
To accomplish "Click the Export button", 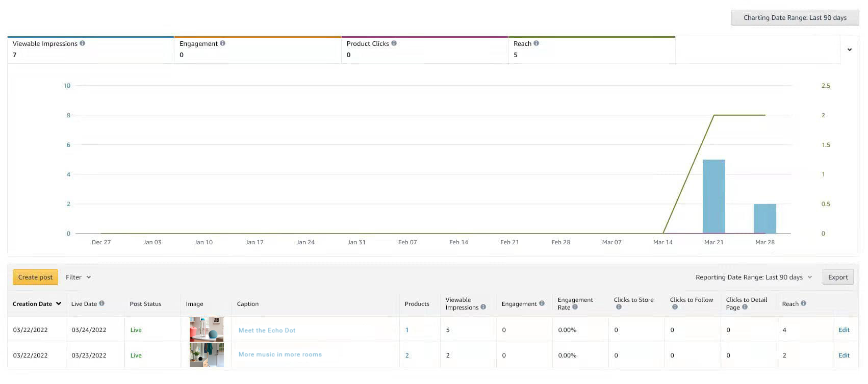I will (838, 277).
